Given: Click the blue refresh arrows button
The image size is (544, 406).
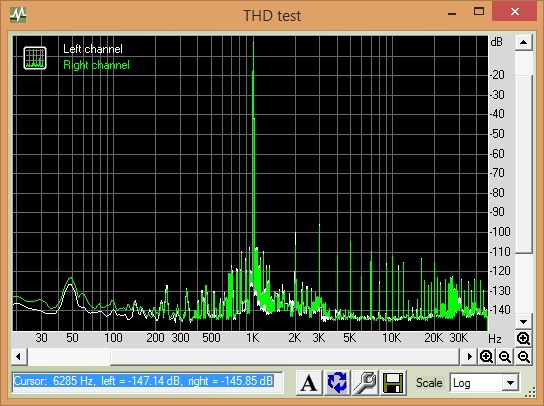Looking at the screenshot, I should 337,383.
